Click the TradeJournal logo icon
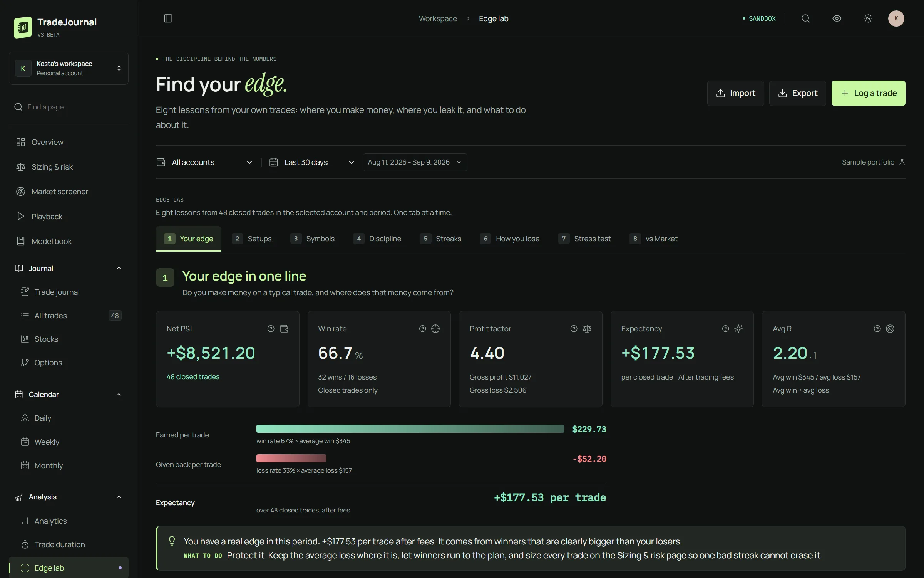This screenshot has height=578, width=924. coord(23,27)
